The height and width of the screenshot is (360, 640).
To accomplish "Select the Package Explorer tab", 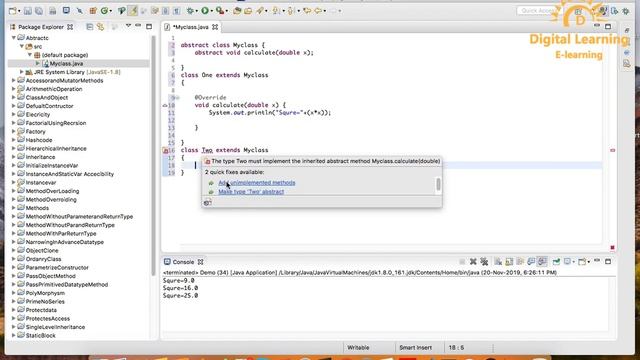I will (41, 27).
